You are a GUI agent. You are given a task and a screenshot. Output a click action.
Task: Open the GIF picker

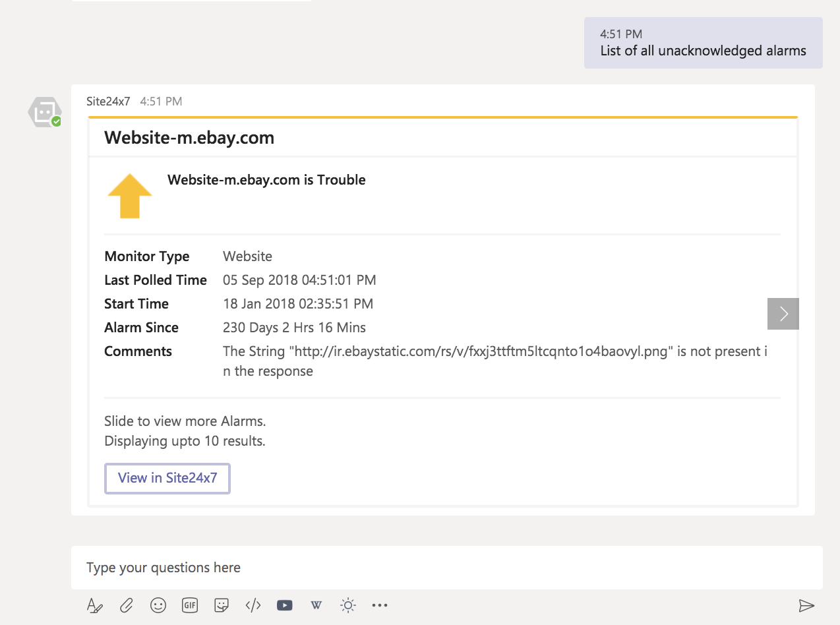pyautogui.click(x=190, y=605)
